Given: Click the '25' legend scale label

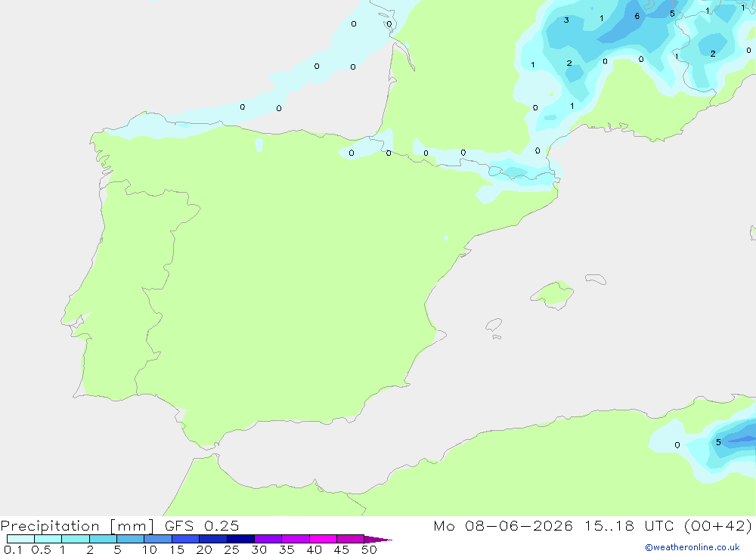Looking at the screenshot, I should click(x=232, y=549).
